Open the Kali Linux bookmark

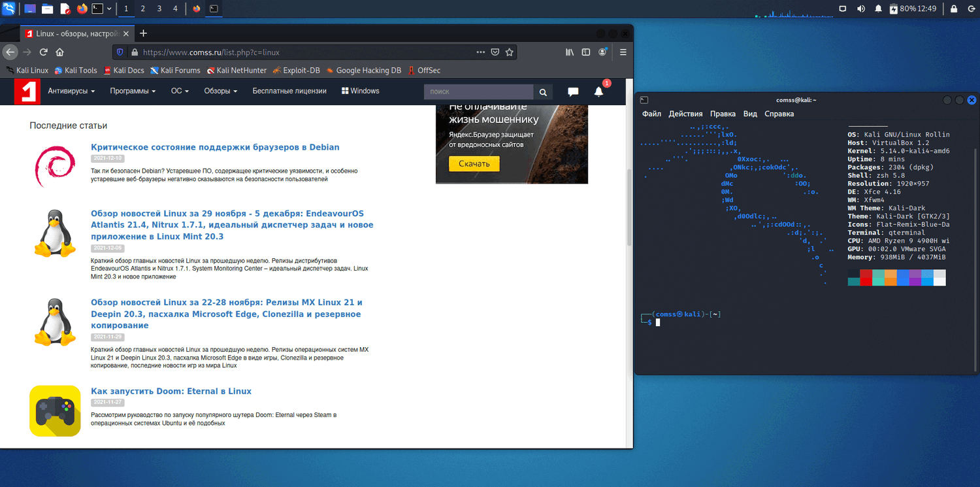[x=27, y=71]
